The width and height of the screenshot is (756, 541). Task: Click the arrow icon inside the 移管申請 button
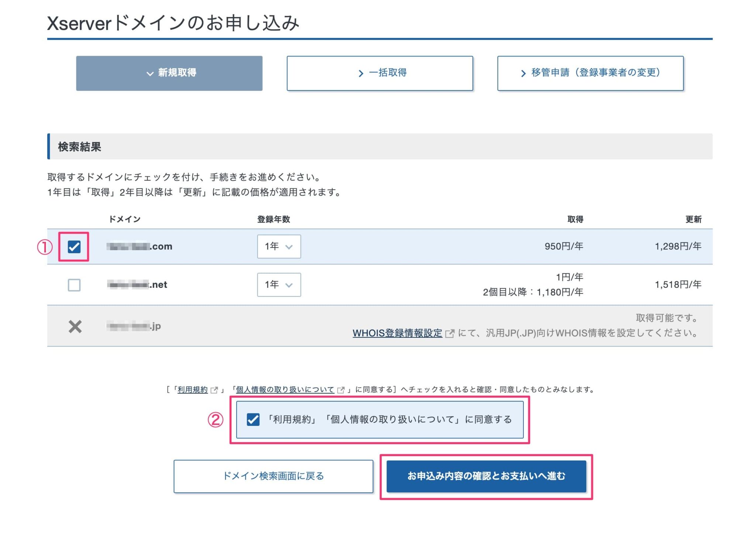[524, 73]
